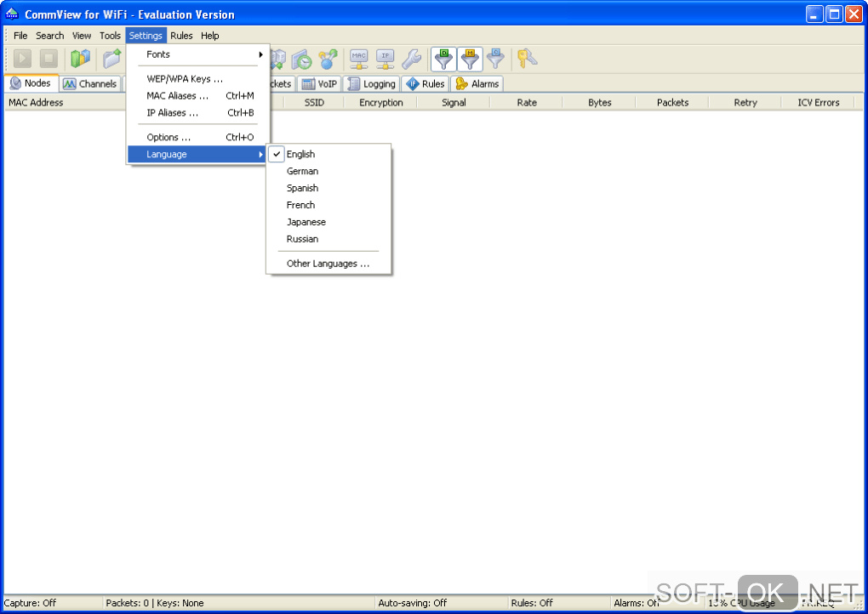Toggle the Management packets filter funnel (M)
Viewport: 868px width, 614px height.
click(470, 60)
